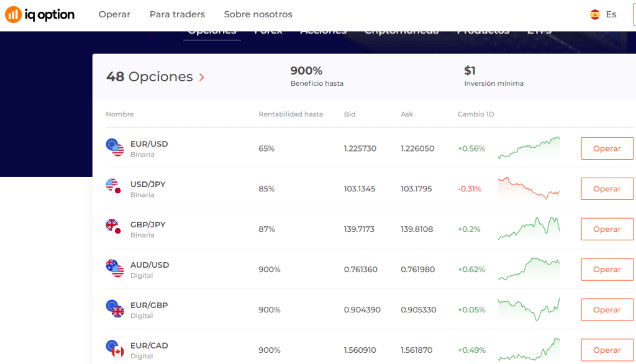The width and height of the screenshot is (636, 364).
Task: Open the EUR/USD sparkline chart
Action: point(529,148)
